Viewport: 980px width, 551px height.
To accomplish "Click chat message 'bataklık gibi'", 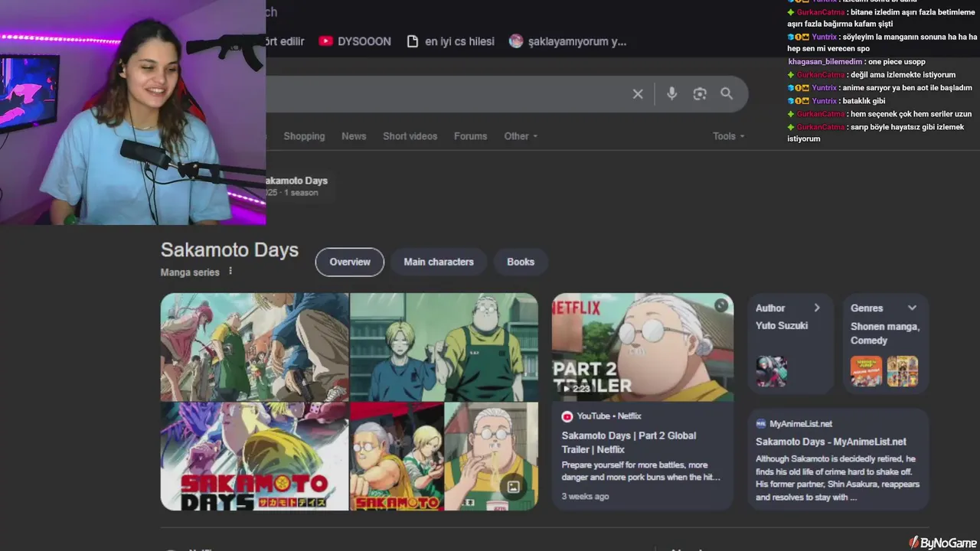I will (x=864, y=101).
